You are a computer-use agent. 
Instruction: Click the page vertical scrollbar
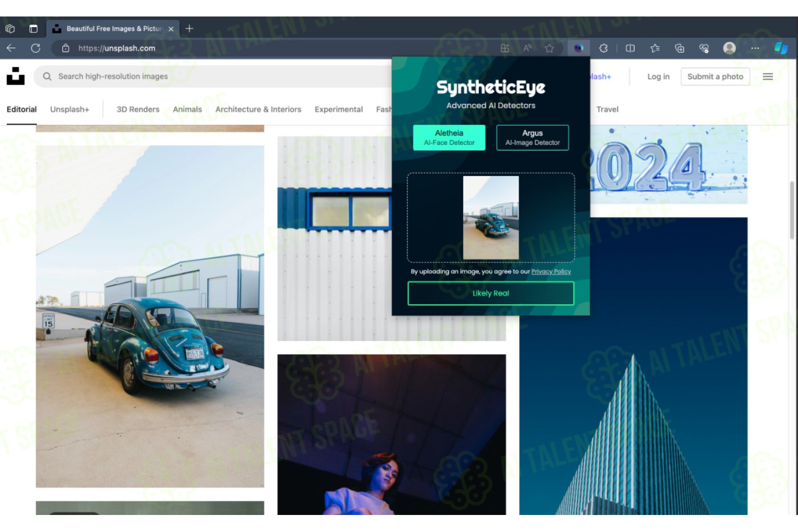click(792, 210)
